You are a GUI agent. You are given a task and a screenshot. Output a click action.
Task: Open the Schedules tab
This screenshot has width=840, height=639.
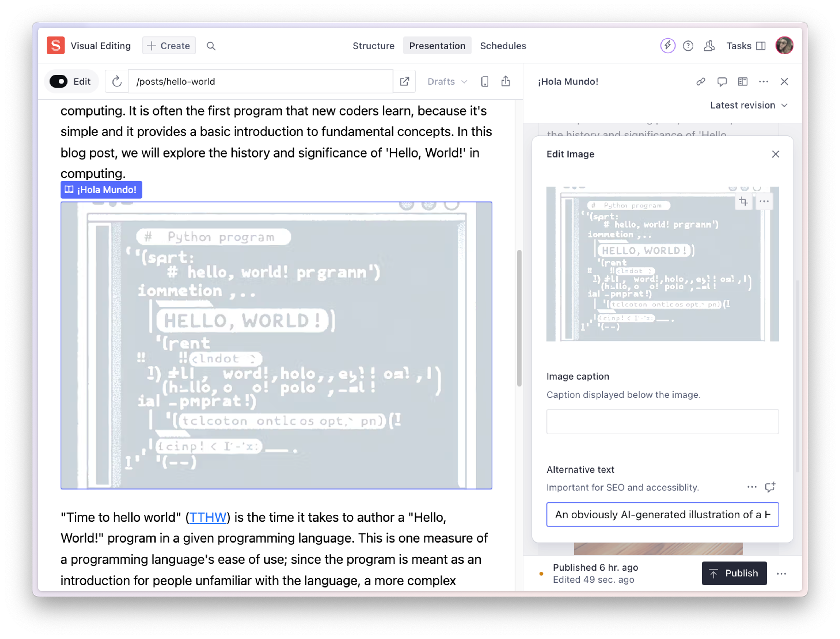tap(503, 46)
